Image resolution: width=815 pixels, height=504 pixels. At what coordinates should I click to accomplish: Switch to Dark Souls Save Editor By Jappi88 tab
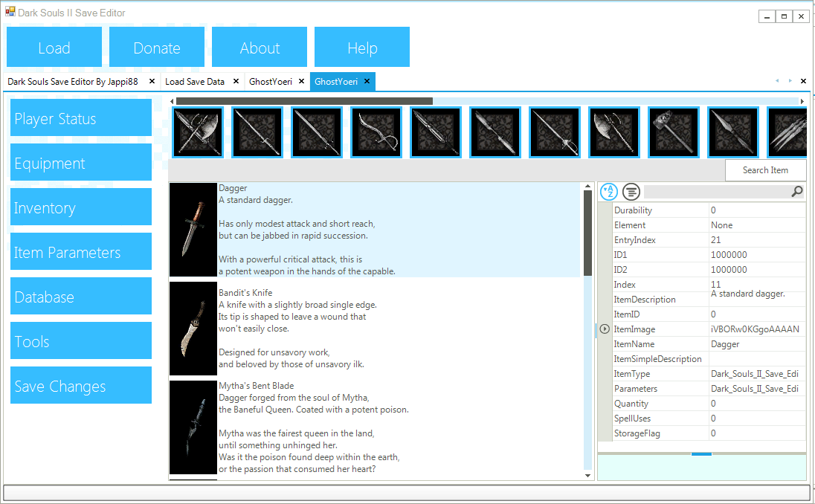[73, 82]
